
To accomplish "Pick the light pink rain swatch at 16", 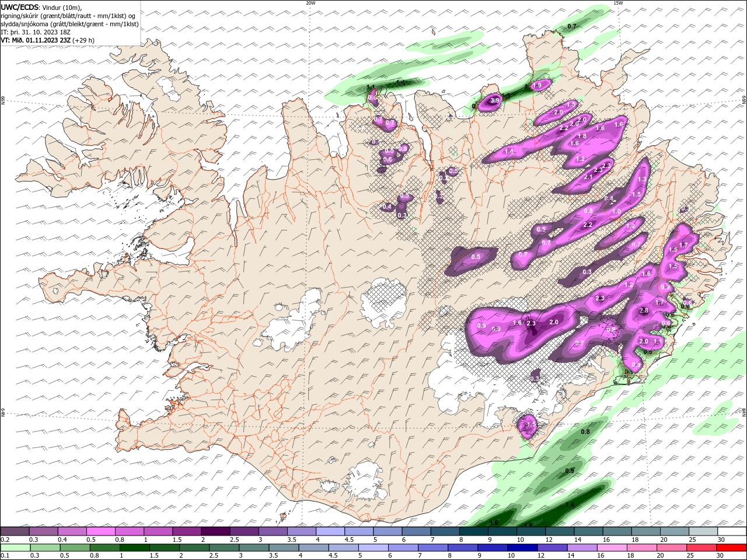I will pyautogui.click(x=612, y=548).
